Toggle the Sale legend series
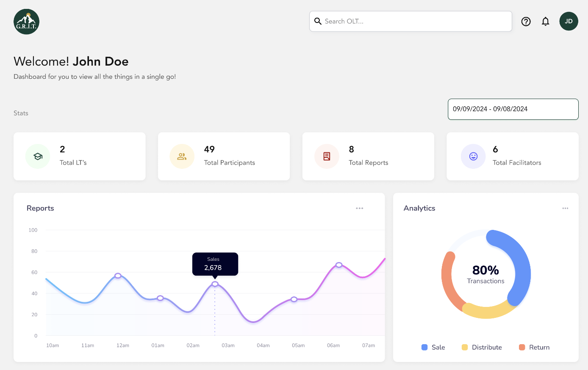 (433, 347)
